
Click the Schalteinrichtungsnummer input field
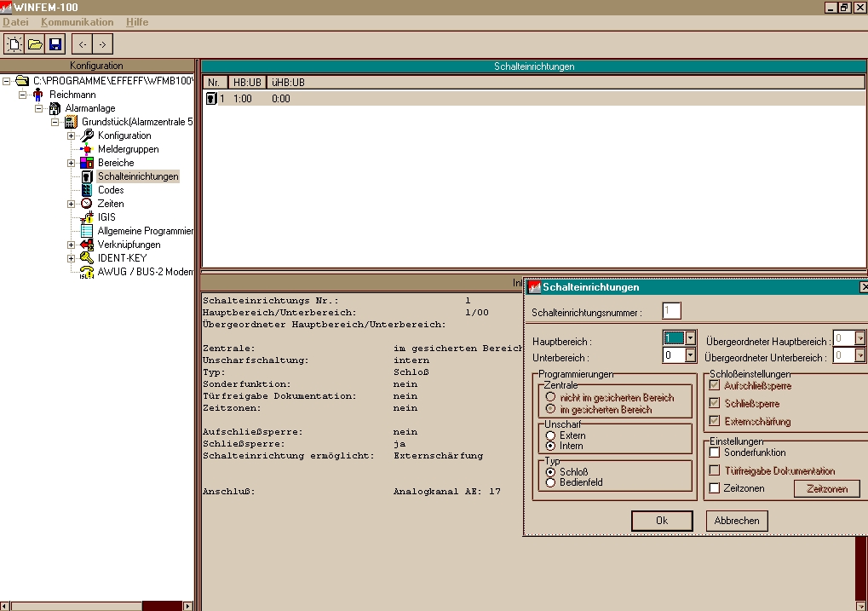(672, 311)
